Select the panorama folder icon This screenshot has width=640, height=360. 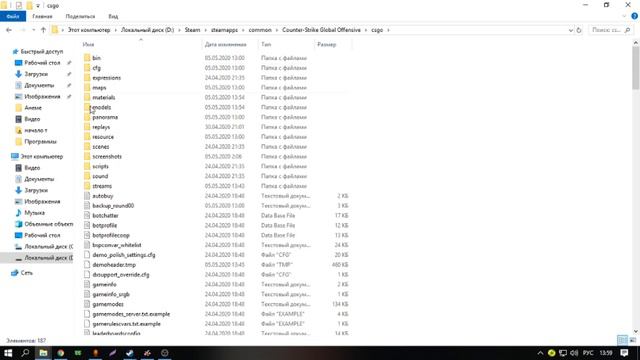coord(87,117)
